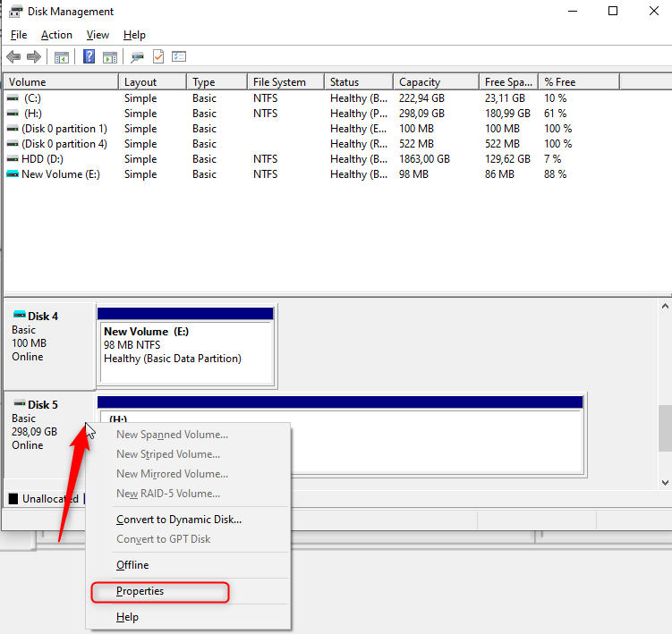Click the Disk 5 298,09 GB size label
Screen dimensions: 672x634
[34, 432]
